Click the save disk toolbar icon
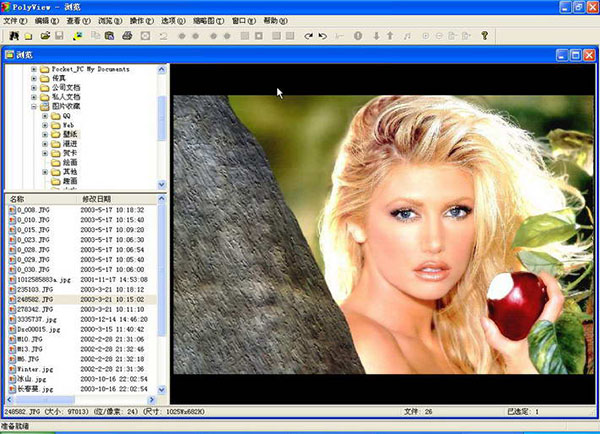Image resolution: width=600 pixels, height=434 pixels. click(x=60, y=36)
